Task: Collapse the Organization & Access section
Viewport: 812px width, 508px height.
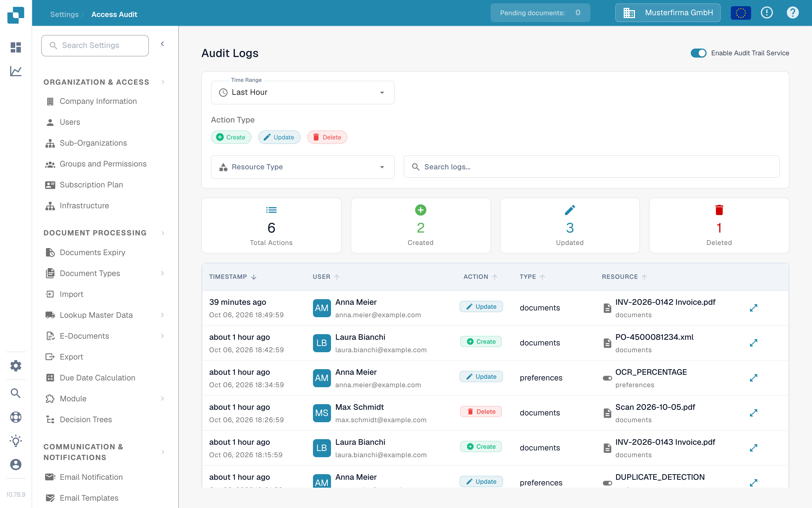Action: click(x=163, y=82)
